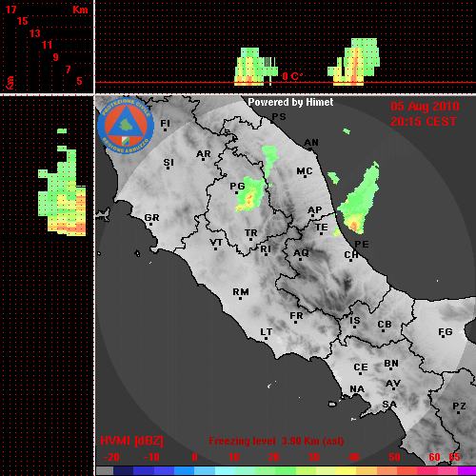Image resolution: width=476 pixels, height=476 pixels.
Task: Click the '0 C°' freezing line label
Action: [x=292, y=76]
